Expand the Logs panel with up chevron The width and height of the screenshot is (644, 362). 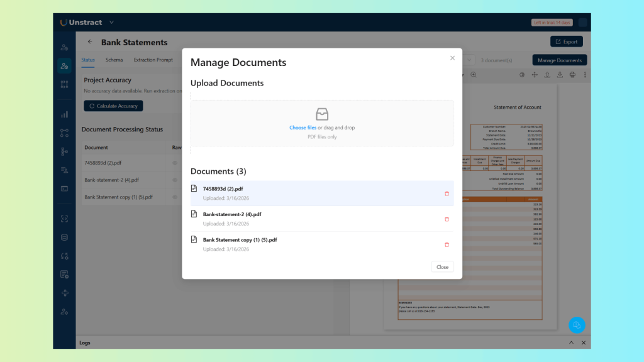[571, 343]
